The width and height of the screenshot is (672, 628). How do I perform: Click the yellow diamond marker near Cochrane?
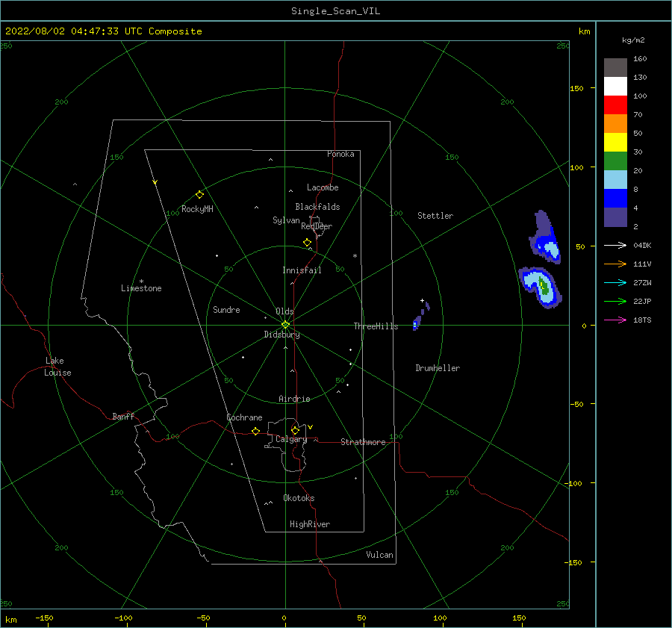click(256, 432)
